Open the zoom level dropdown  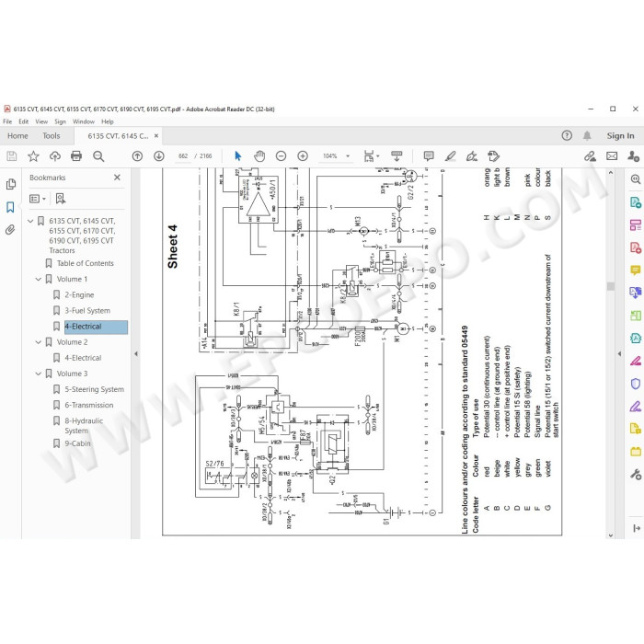[x=348, y=156]
